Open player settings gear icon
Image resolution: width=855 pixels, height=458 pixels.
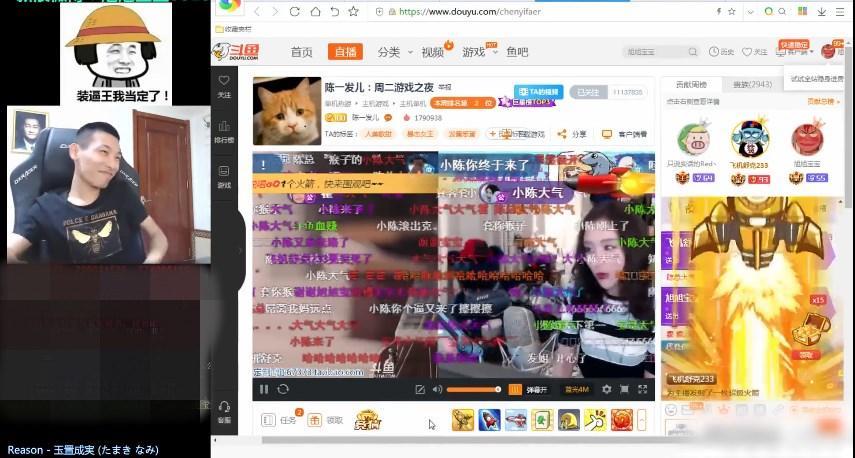click(x=606, y=389)
